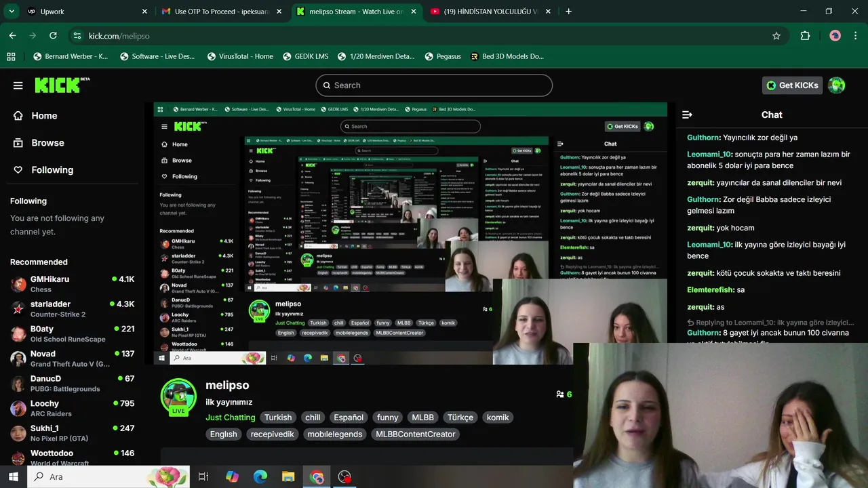Viewport: 868px width, 488px height.
Task: Select the komik tag
Action: 498,418
